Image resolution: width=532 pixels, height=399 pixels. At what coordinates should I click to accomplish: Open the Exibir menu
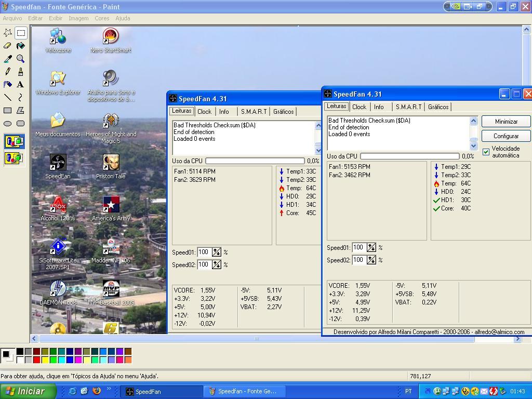[x=56, y=18]
